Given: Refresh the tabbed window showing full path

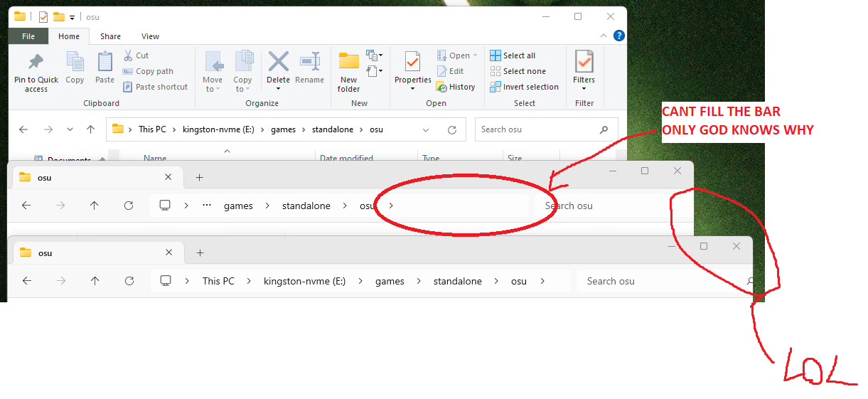Looking at the screenshot, I should pos(129,281).
